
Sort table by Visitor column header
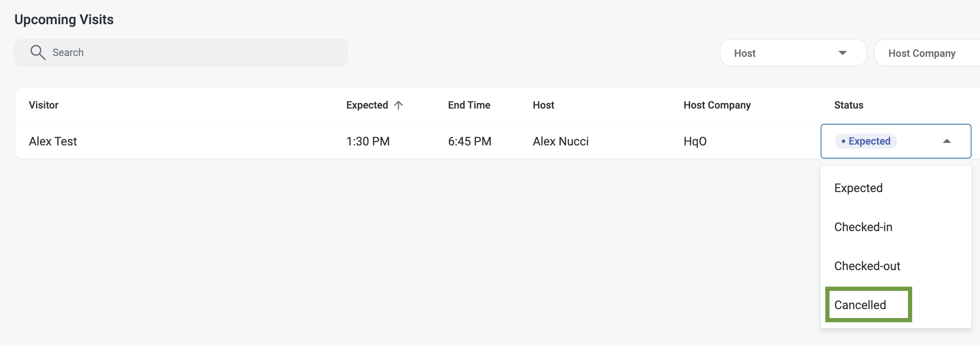click(44, 105)
